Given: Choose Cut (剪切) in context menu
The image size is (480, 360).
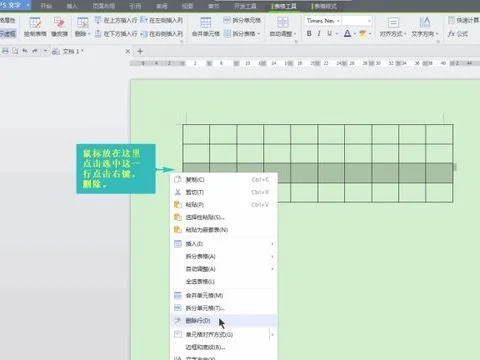Looking at the screenshot, I should point(224,192).
